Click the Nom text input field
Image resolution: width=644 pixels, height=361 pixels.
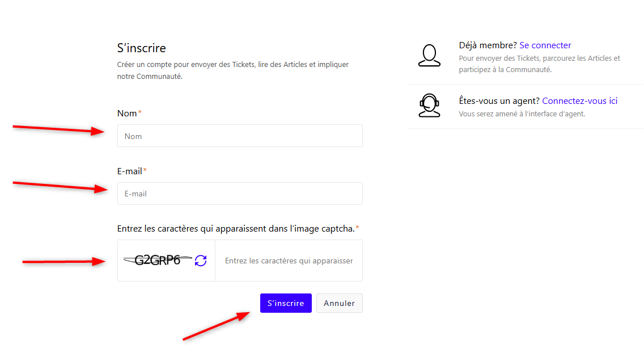click(239, 136)
